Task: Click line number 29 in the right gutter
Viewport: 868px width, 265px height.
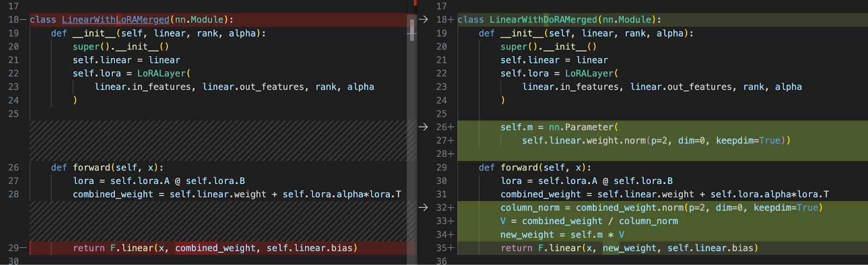Action: [442, 167]
